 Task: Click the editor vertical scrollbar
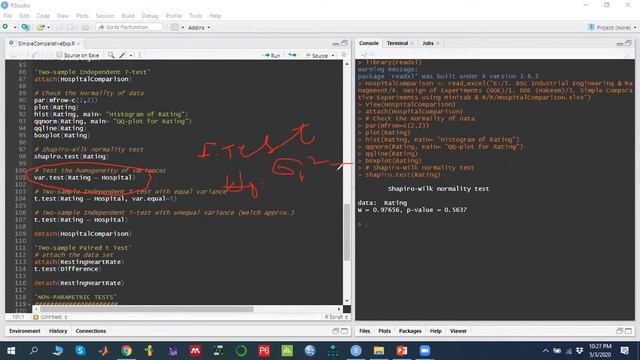coord(347,232)
